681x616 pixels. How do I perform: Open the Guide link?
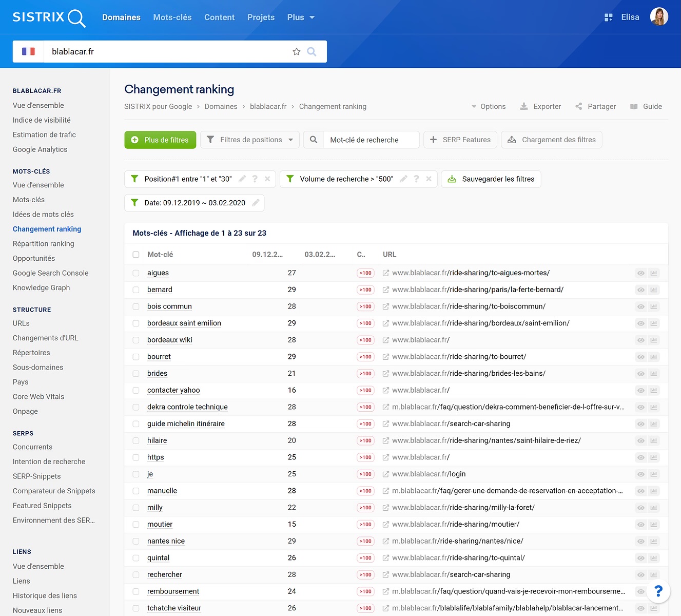[646, 106]
